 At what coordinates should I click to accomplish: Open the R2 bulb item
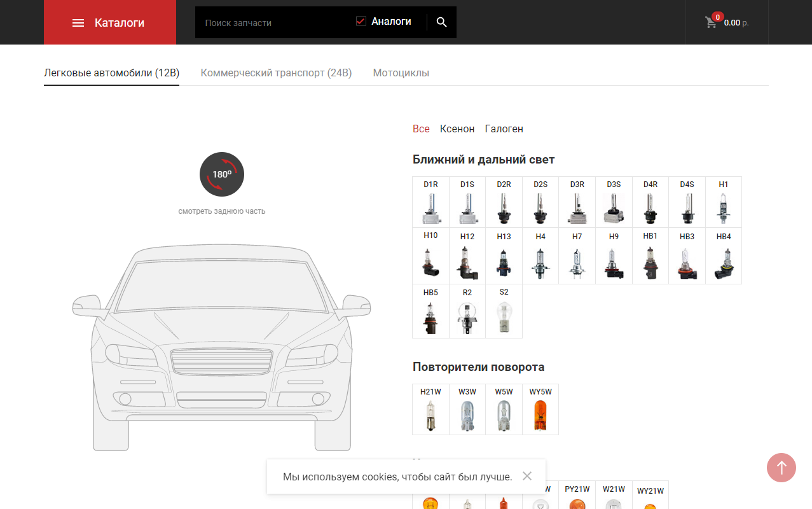pos(467,312)
